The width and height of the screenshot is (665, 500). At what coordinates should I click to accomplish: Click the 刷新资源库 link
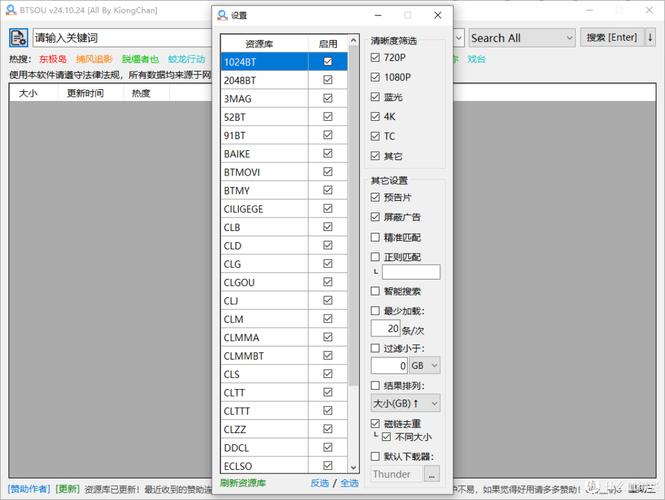click(x=243, y=483)
